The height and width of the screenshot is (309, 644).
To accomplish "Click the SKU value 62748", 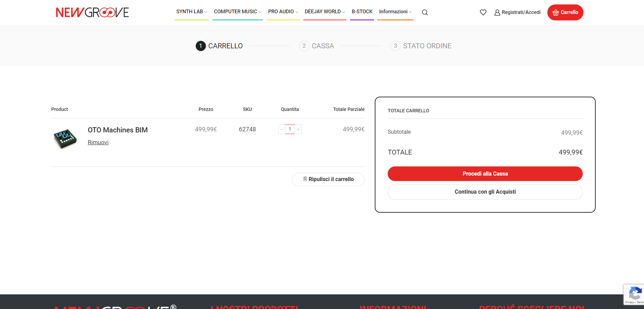I will pos(247,129).
